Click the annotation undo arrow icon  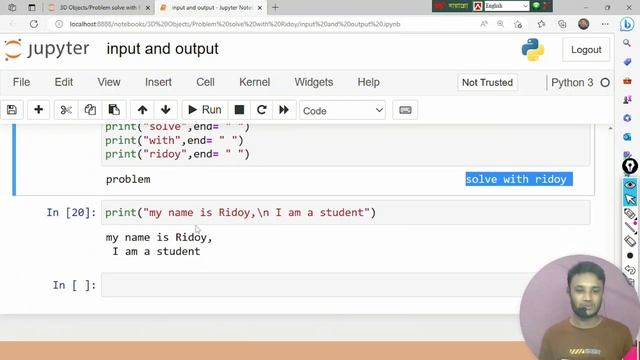click(630, 269)
